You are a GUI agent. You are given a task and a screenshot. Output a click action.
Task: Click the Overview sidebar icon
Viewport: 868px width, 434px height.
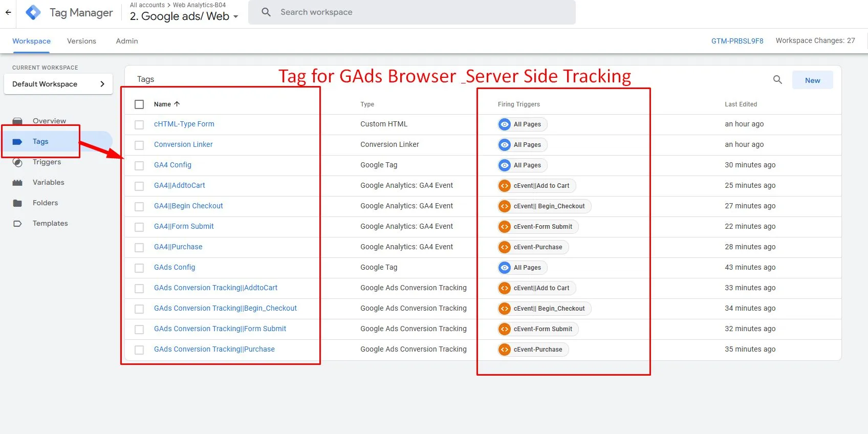(x=17, y=121)
